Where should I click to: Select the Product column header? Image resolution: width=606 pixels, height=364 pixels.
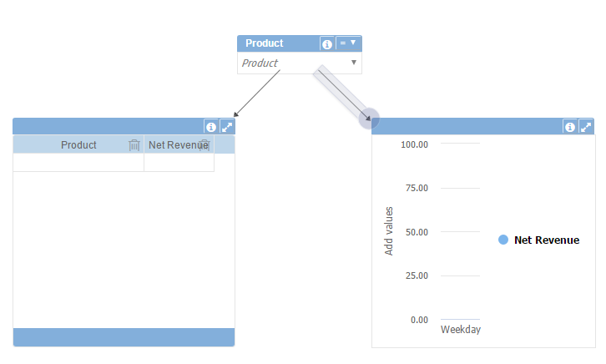[78, 145]
